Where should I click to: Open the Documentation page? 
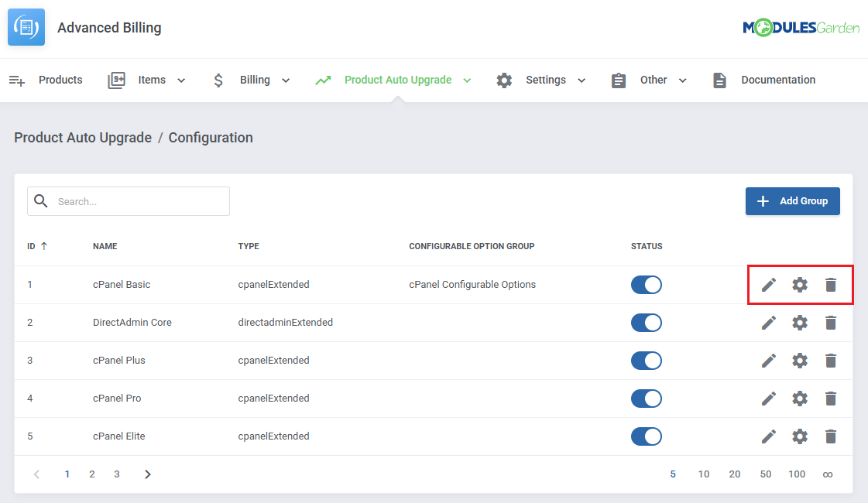pos(778,80)
